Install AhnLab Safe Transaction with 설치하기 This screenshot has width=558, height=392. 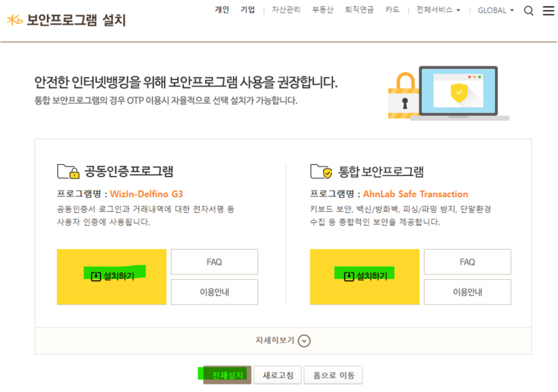[365, 277]
